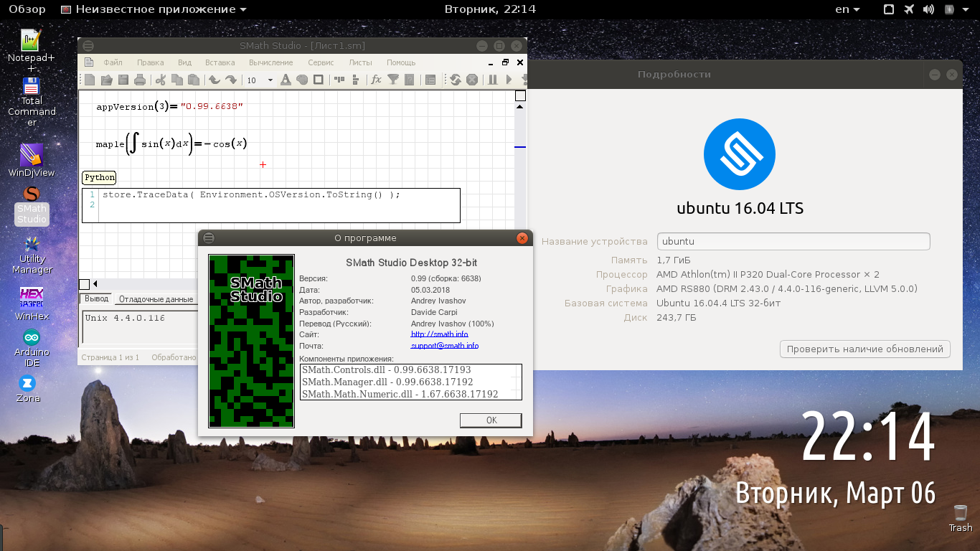Click the device name field 'ubuntu'

[793, 242]
